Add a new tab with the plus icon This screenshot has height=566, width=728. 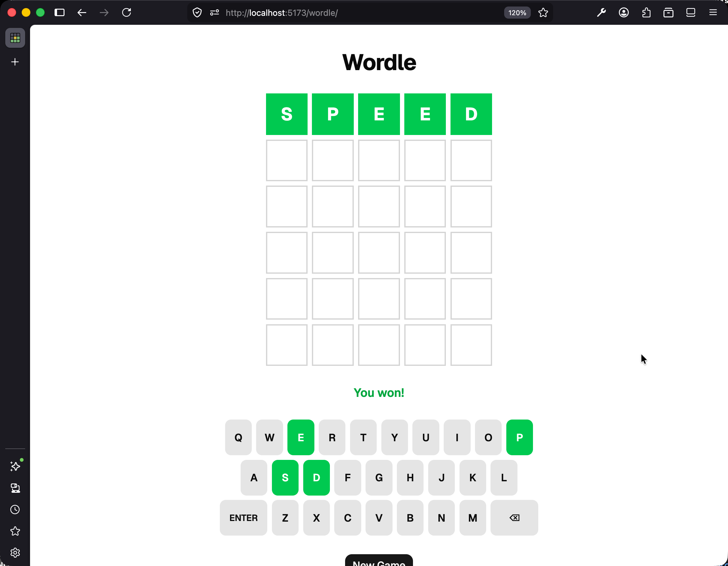(15, 62)
